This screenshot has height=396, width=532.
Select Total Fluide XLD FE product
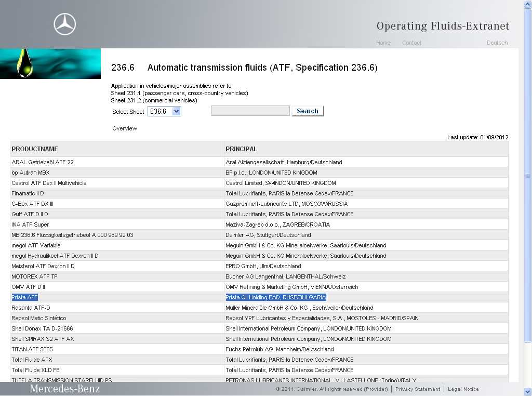point(36,370)
